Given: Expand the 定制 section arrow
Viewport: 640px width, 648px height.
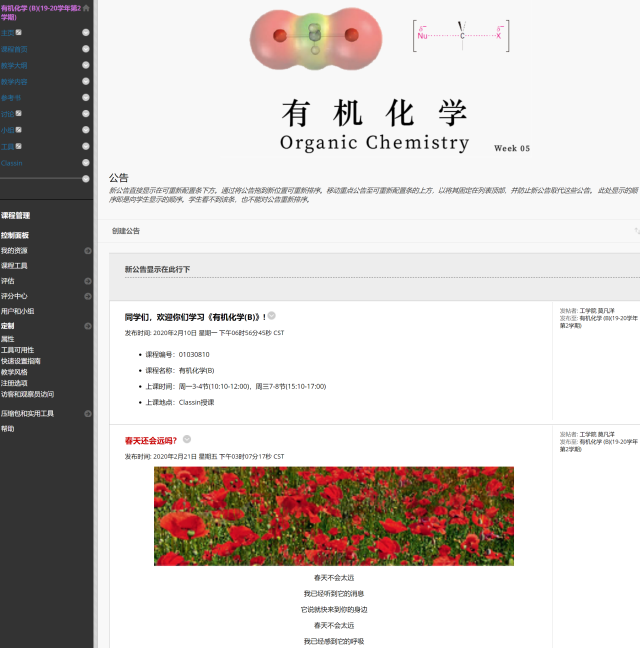Looking at the screenshot, I should (x=88, y=326).
